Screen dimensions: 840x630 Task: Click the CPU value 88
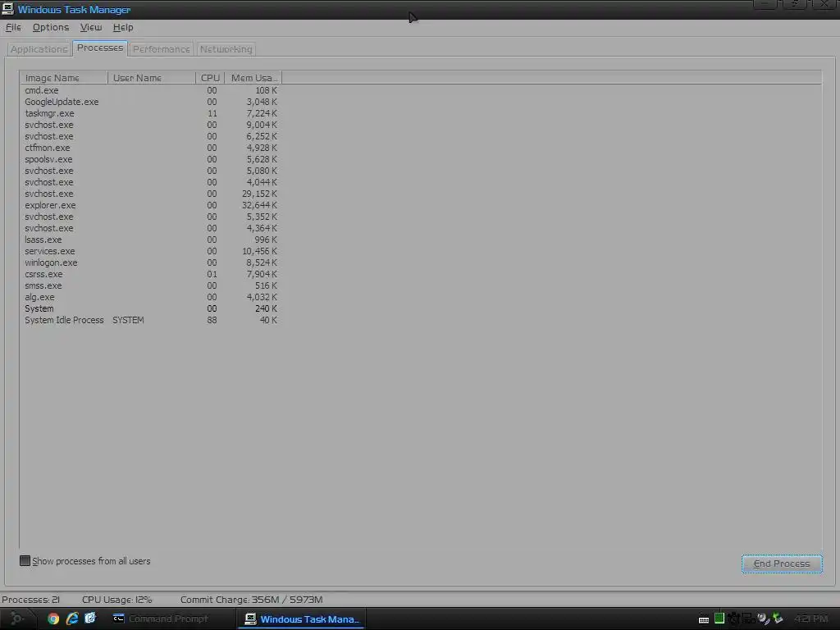click(212, 321)
